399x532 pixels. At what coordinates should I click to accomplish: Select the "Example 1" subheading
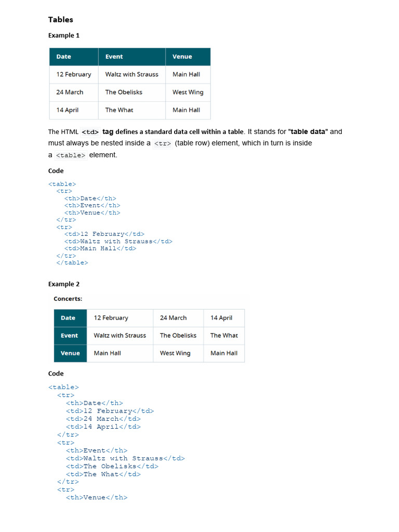pyautogui.click(x=64, y=35)
